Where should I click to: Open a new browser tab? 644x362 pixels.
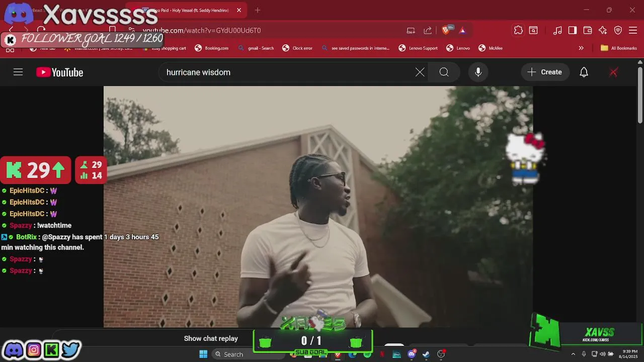[x=258, y=10]
